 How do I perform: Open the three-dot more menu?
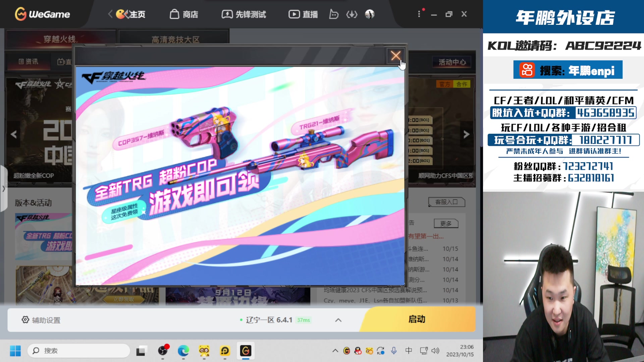pyautogui.click(x=419, y=14)
